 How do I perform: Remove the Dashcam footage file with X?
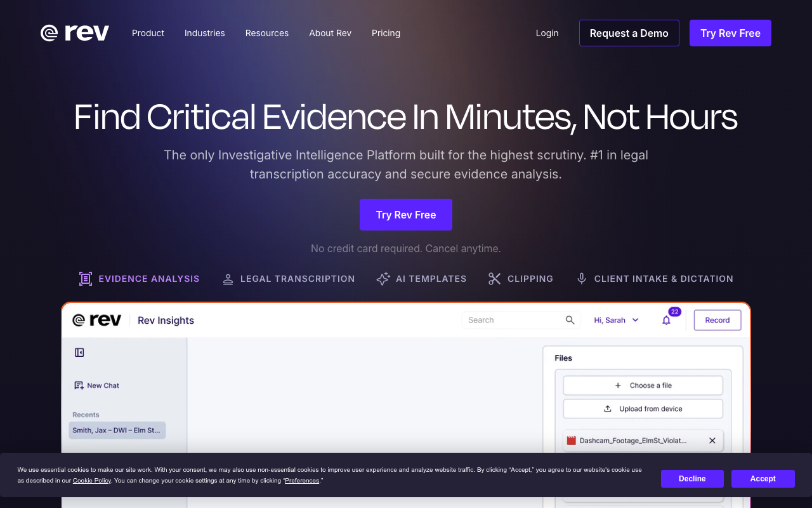click(712, 441)
